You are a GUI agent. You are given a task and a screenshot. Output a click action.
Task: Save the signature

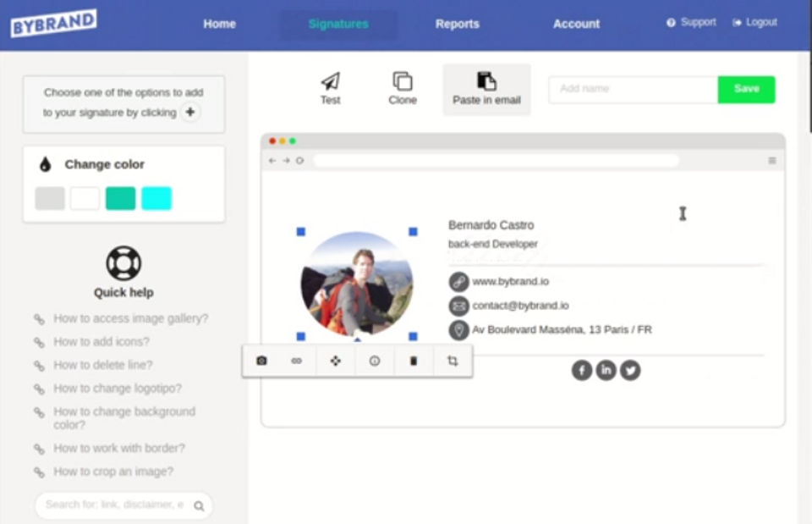(746, 89)
